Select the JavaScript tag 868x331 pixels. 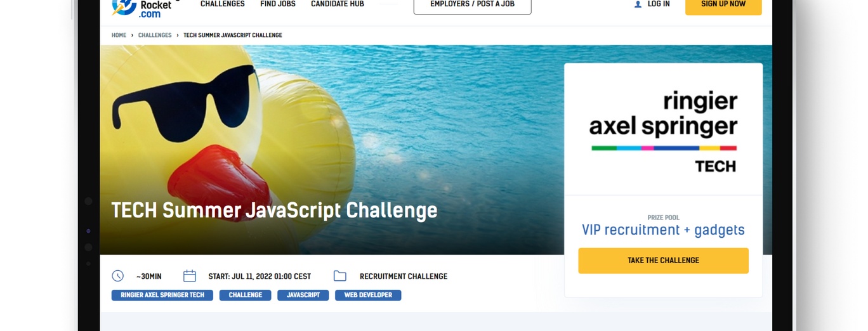(x=303, y=295)
